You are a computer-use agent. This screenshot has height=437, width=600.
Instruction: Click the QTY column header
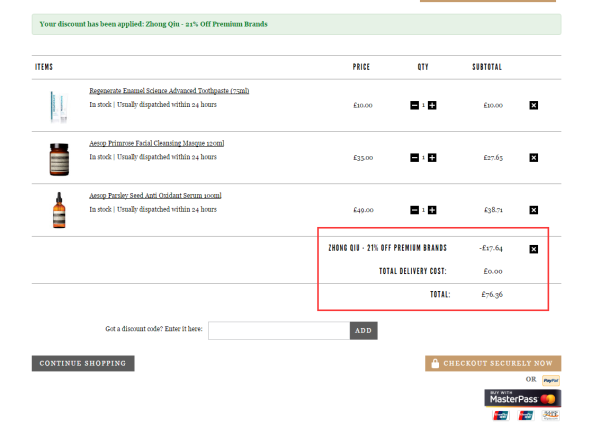point(423,67)
